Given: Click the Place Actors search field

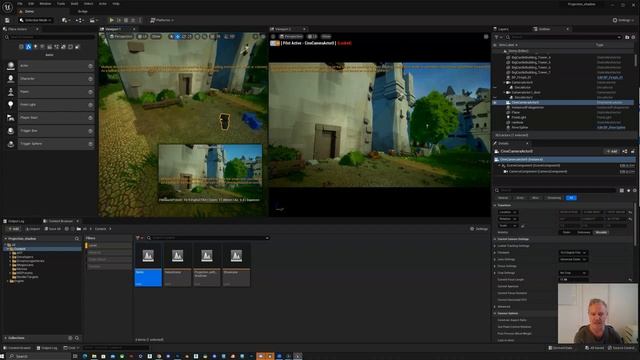Looking at the screenshot, I should point(49,37).
